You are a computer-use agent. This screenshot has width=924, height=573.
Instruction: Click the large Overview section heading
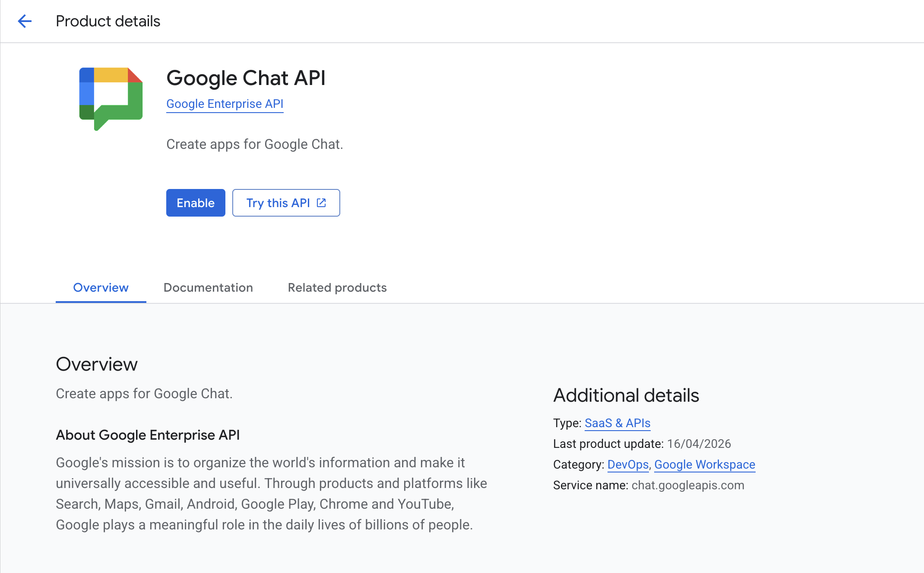point(97,364)
